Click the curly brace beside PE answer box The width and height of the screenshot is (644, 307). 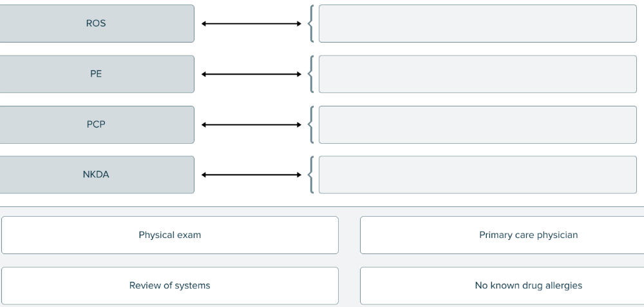click(x=311, y=74)
